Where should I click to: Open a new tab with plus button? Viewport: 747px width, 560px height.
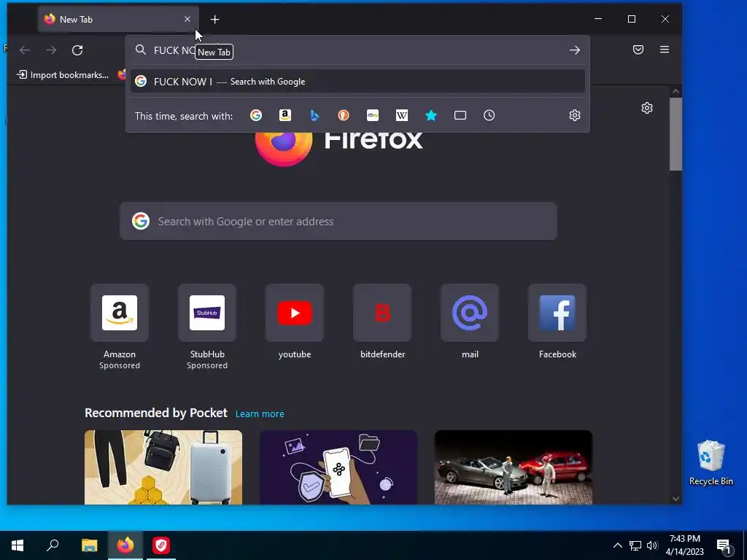tap(215, 20)
